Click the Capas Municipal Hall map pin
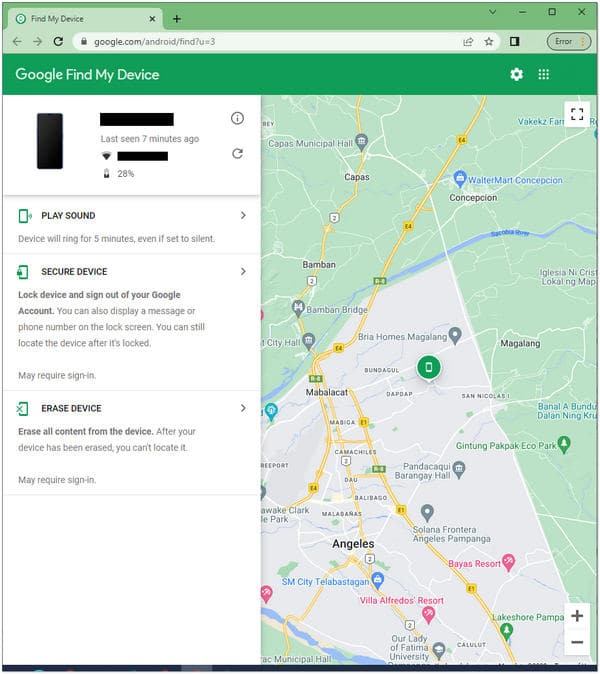 tap(362, 142)
